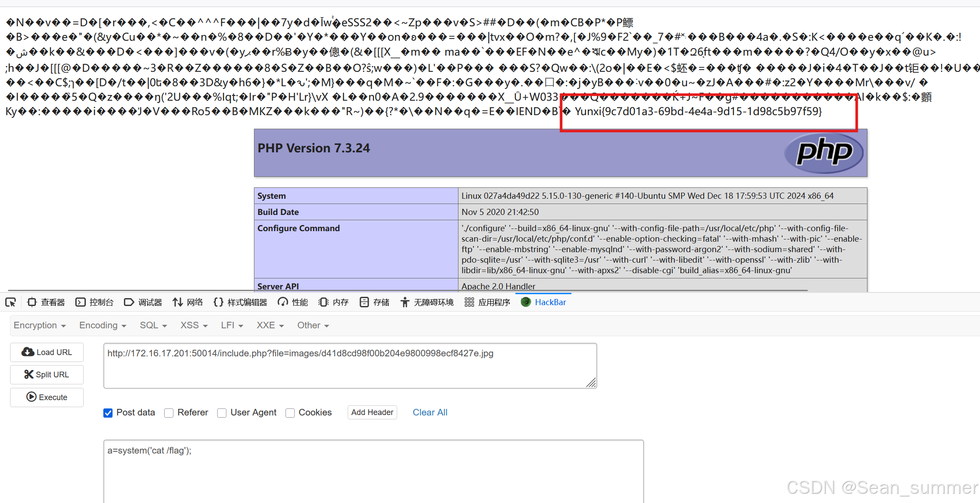This screenshot has width=980, height=503.
Task: Open the Network (网络) panel
Action: click(188, 302)
